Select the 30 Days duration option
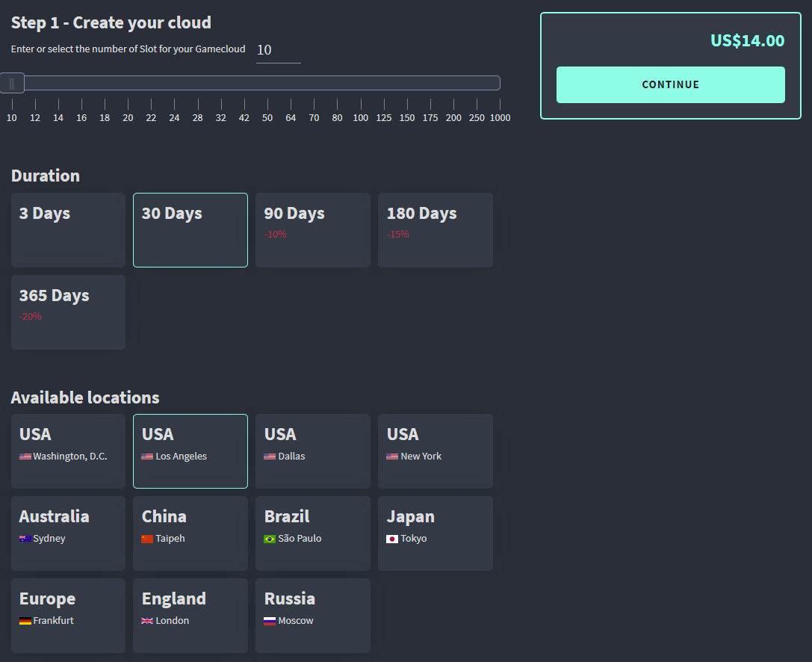The image size is (812, 662). (x=190, y=229)
